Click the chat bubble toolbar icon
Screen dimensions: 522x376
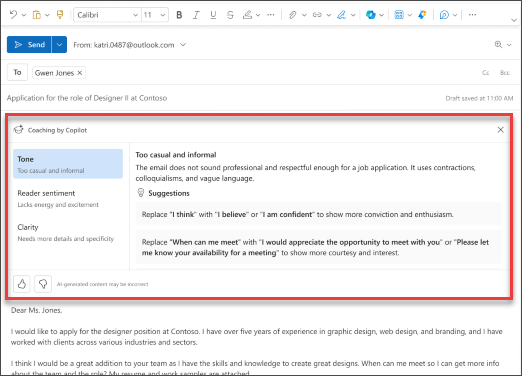coord(444,15)
